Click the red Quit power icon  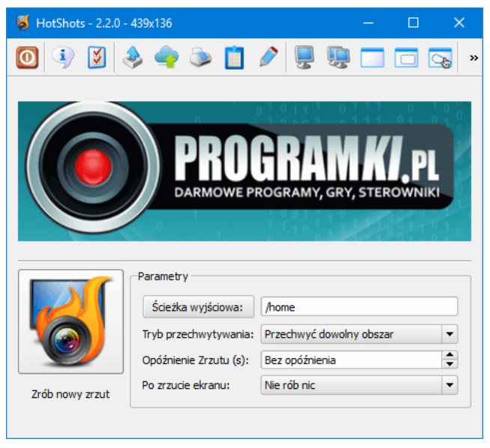coord(27,58)
